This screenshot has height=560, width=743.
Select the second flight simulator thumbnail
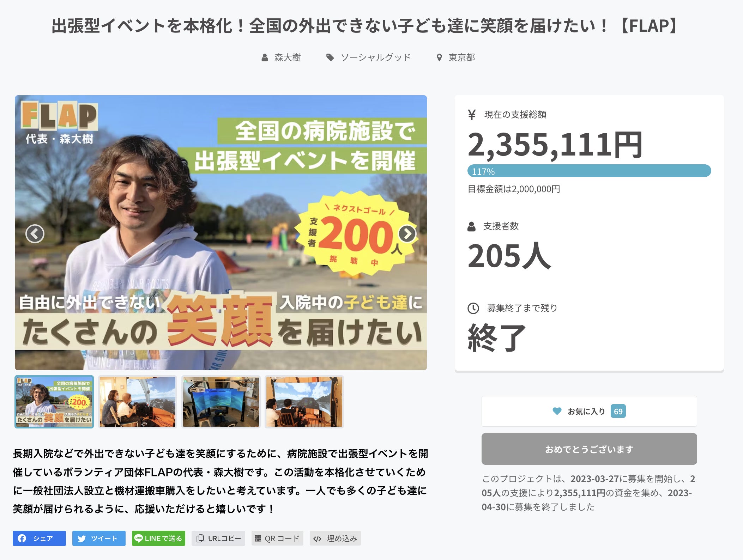(x=137, y=402)
